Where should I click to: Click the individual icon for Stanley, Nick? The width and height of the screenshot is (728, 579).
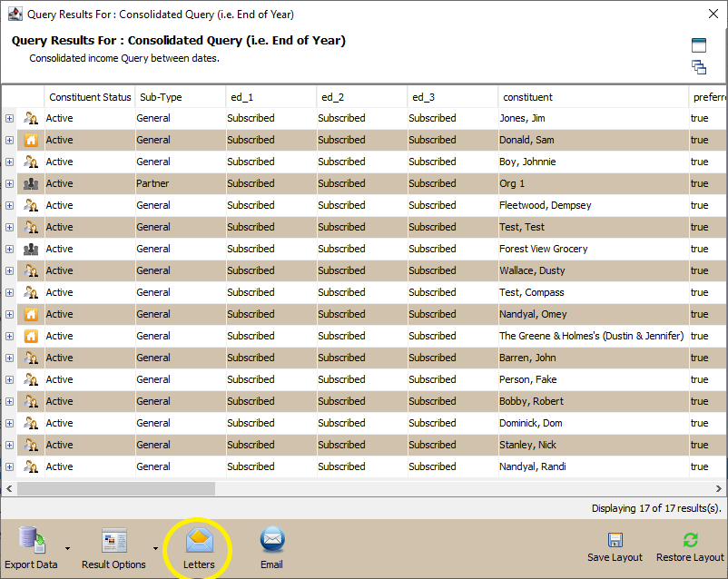coord(31,445)
